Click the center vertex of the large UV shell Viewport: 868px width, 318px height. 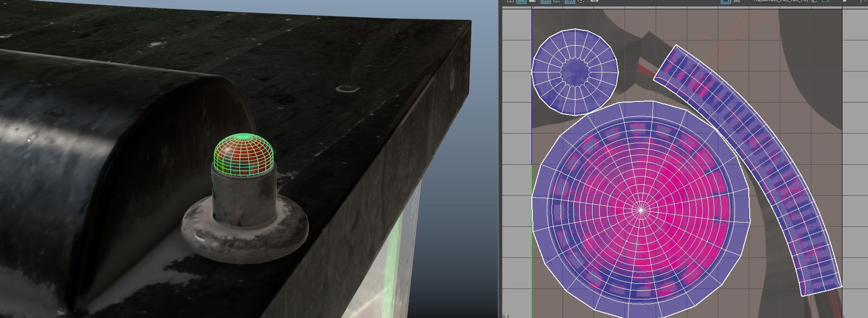(x=641, y=210)
